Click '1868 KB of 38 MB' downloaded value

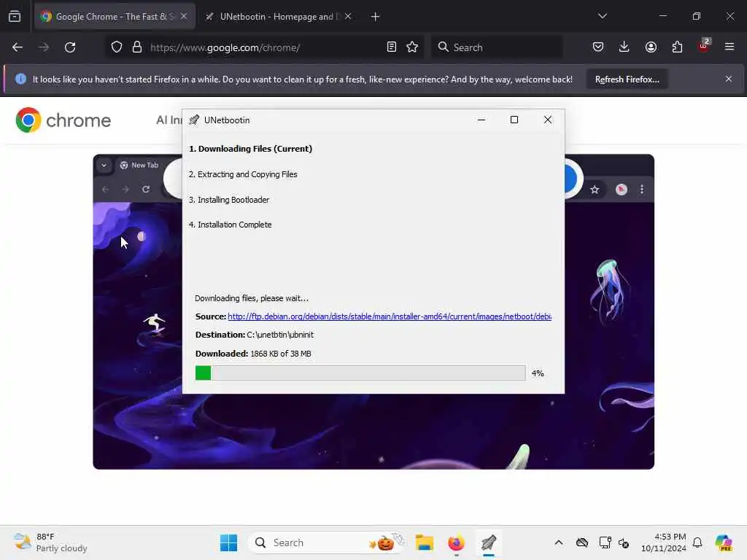pos(281,354)
